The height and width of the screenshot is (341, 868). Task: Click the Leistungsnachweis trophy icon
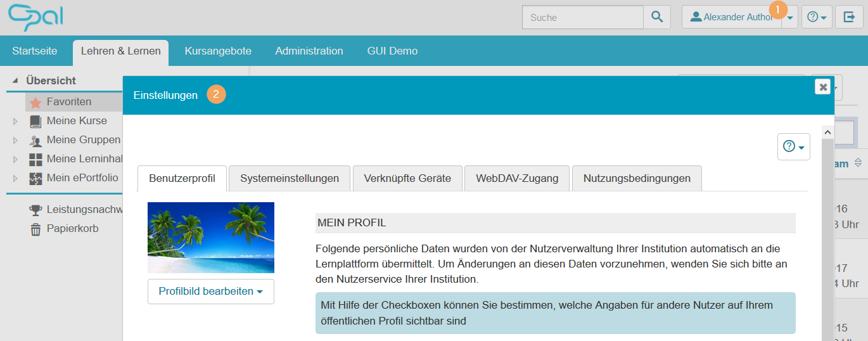coord(35,210)
